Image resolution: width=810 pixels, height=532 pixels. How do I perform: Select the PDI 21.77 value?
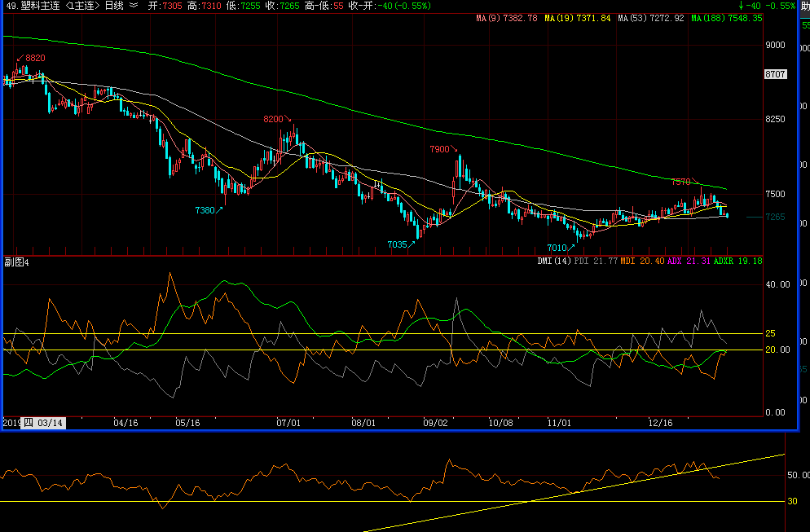point(596,261)
